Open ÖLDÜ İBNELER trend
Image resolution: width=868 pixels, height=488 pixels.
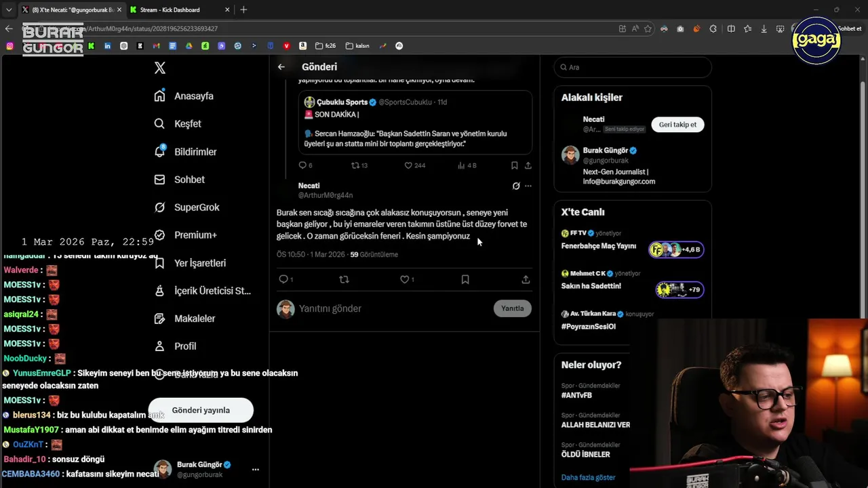pos(586,455)
